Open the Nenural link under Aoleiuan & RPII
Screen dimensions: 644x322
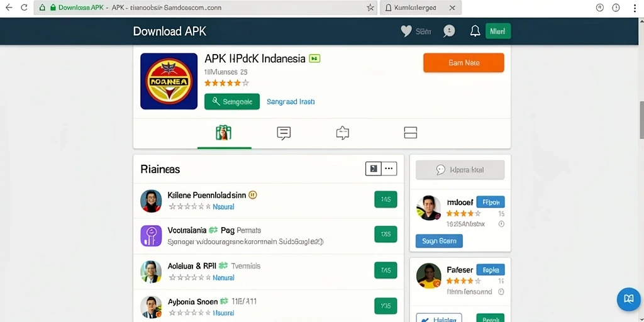(223, 277)
